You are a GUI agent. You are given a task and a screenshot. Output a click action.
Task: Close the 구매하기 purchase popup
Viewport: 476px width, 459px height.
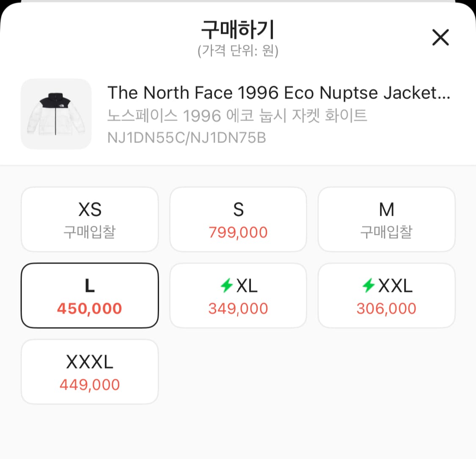[440, 37]
